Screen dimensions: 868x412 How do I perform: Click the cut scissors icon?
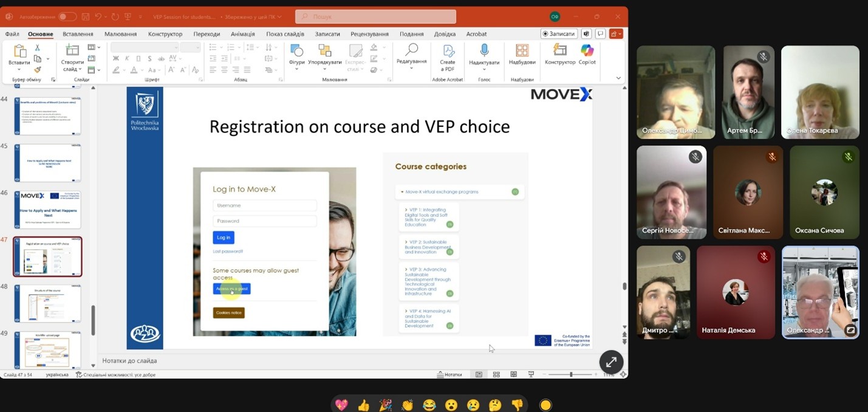tap(38, 47)
